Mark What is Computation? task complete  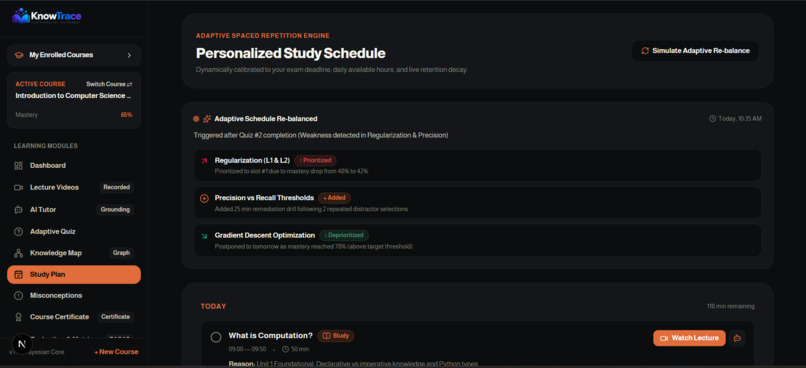(216, 337)
